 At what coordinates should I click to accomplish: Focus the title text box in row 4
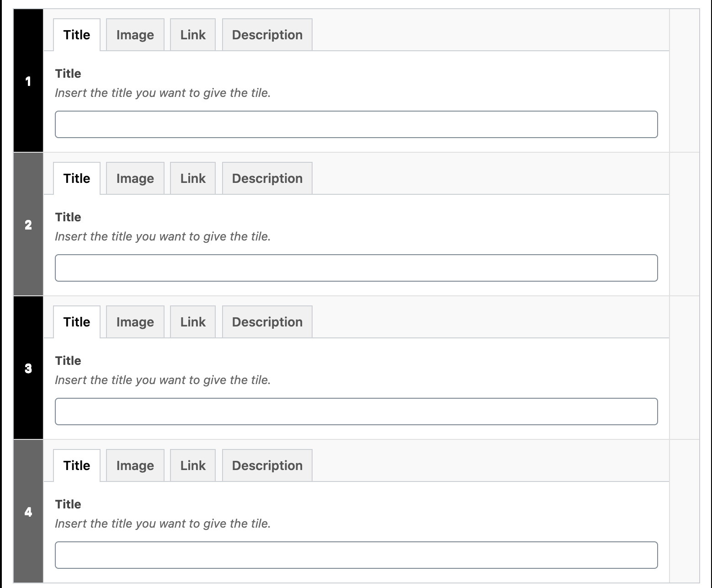tap(356, 555)
